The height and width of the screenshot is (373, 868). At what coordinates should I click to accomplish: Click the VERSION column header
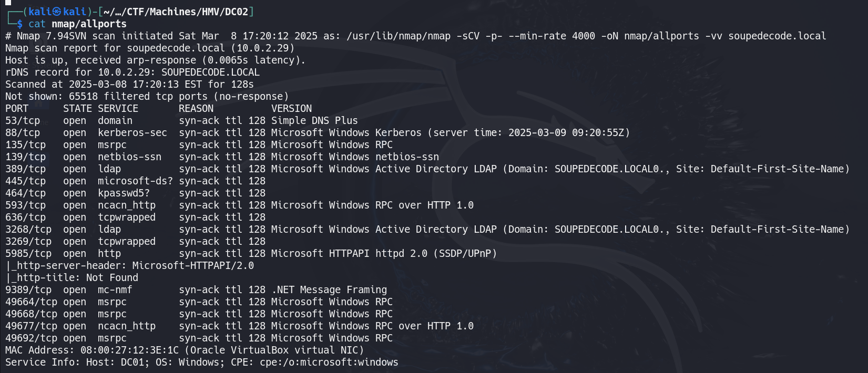tap(291, 108)
